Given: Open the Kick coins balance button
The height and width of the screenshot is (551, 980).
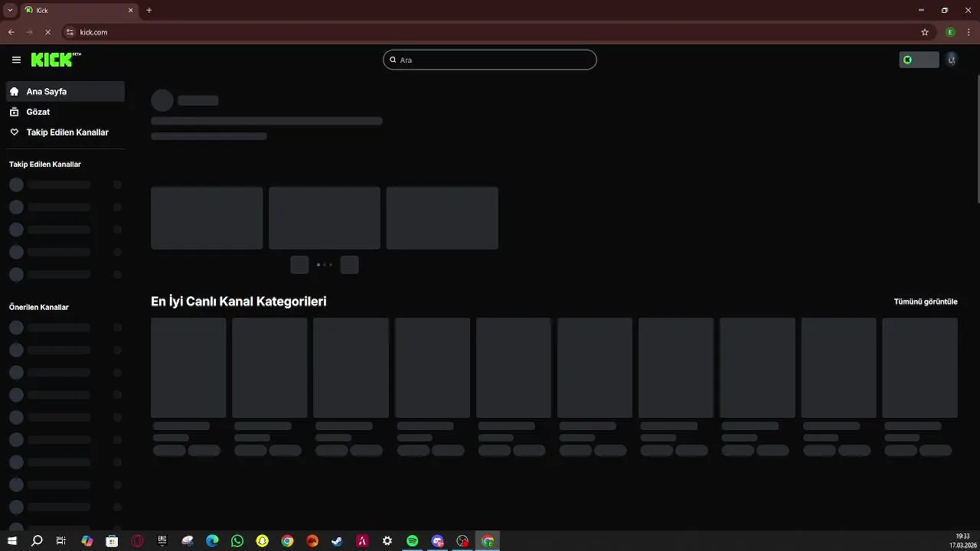Looking at the screenshot, I should point(919,60).
